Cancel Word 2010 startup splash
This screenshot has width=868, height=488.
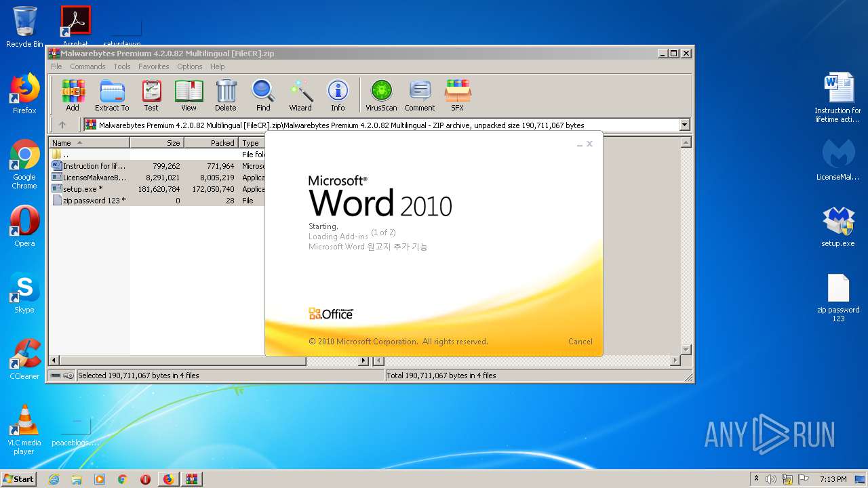point(580,342)
